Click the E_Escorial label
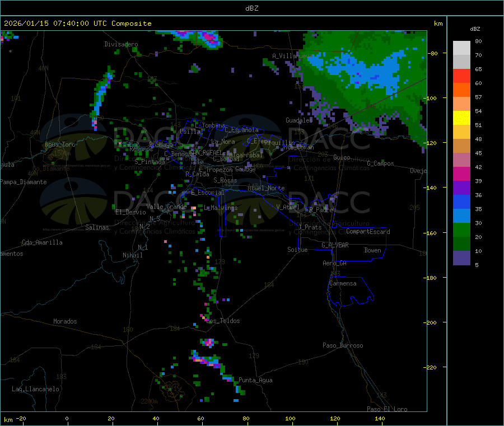The image size is (504, 426). 208,193
